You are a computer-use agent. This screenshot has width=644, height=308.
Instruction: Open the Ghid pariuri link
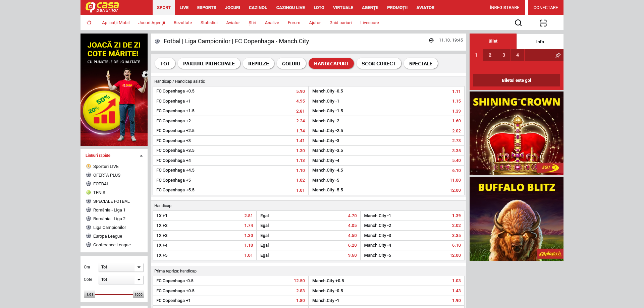[x=340, y=23]
